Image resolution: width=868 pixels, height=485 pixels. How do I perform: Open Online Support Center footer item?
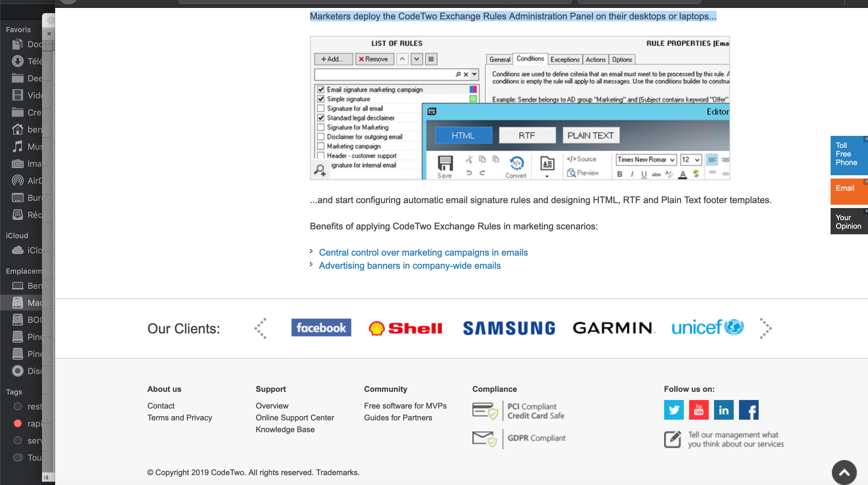coord(294,418)
